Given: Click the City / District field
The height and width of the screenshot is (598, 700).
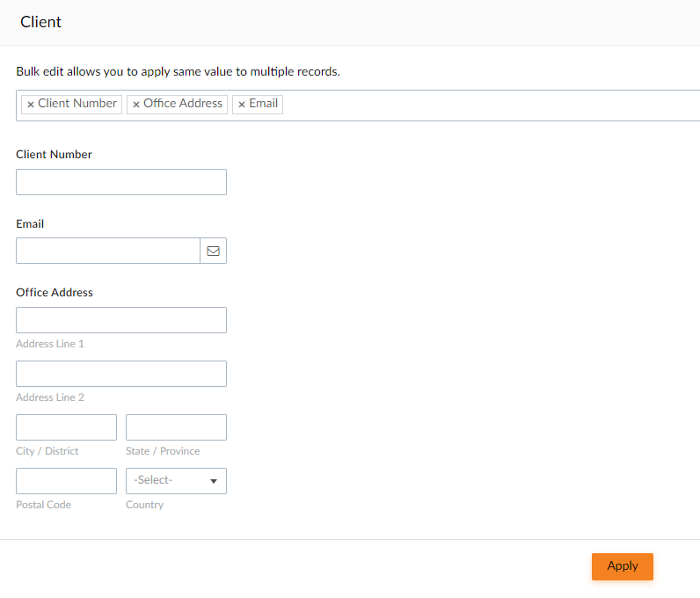Looking at the screenshot, I should click(66, 427).
